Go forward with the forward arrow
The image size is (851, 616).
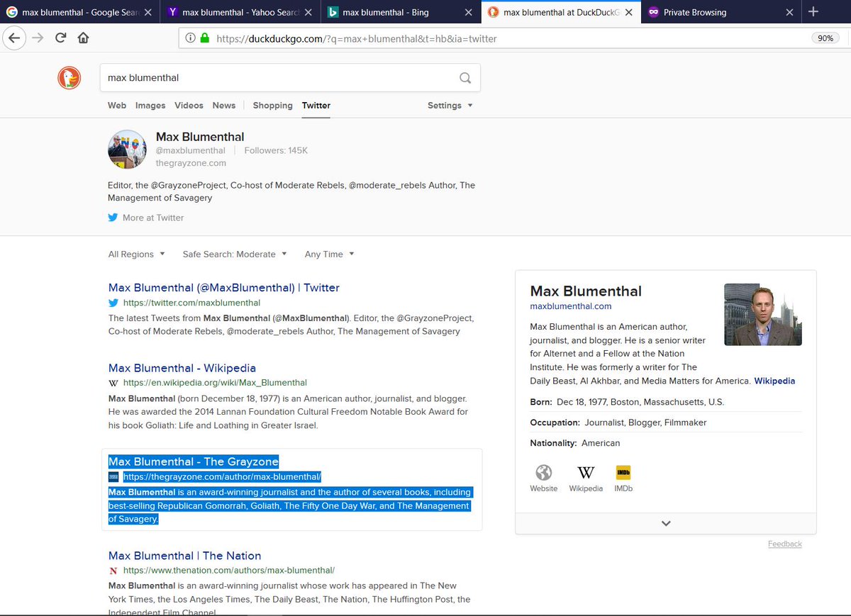(37, 38)
